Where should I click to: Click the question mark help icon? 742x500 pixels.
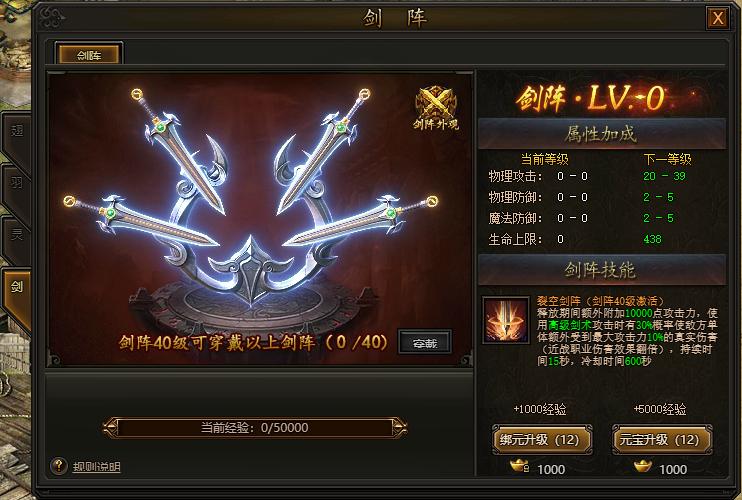(x=59, y=466)
